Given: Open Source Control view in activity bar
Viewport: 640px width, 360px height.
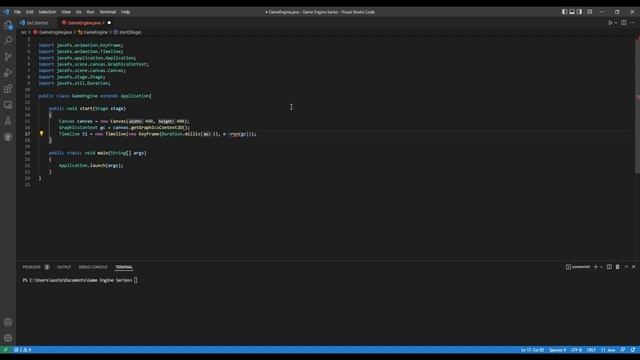Looking at the screenshot, I should tap(8, 56).
